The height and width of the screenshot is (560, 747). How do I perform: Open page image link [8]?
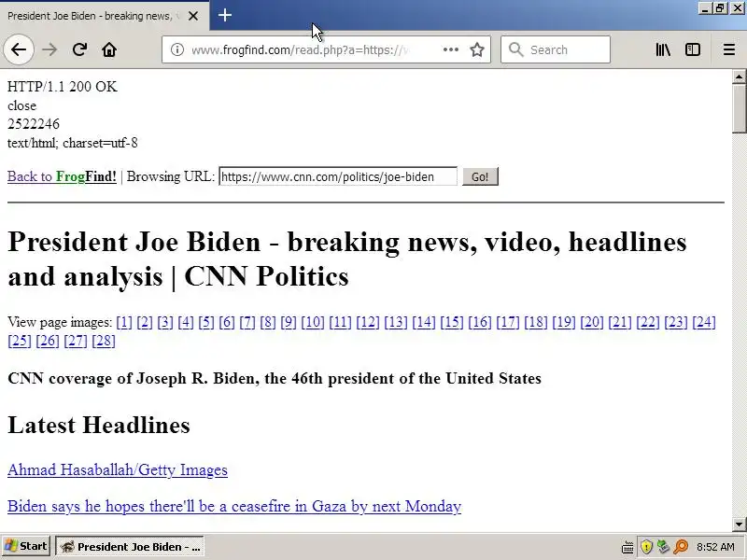click(x=268, y=322)
